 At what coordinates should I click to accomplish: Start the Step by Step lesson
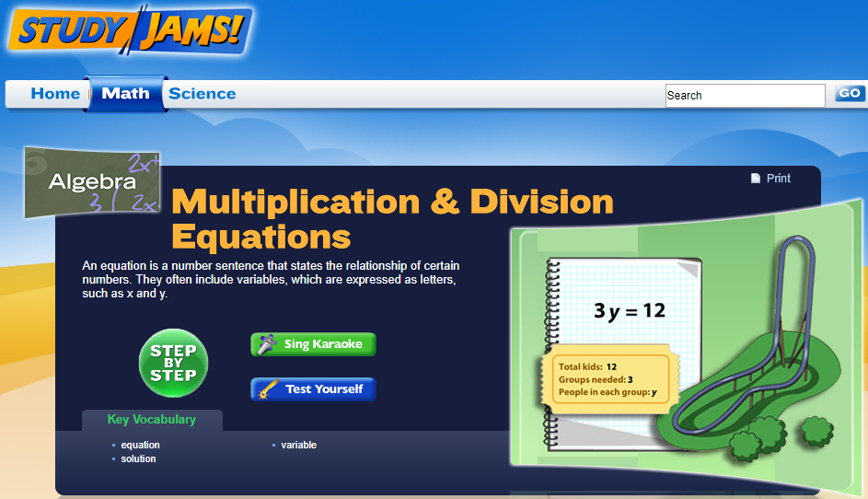[x=173, y=363]
